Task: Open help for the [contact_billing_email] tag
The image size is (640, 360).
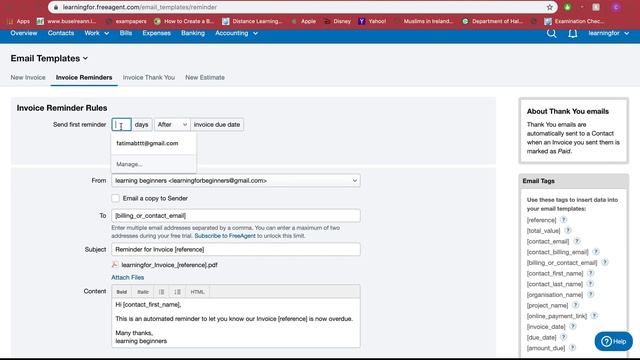Action: [x=596, y=252]
